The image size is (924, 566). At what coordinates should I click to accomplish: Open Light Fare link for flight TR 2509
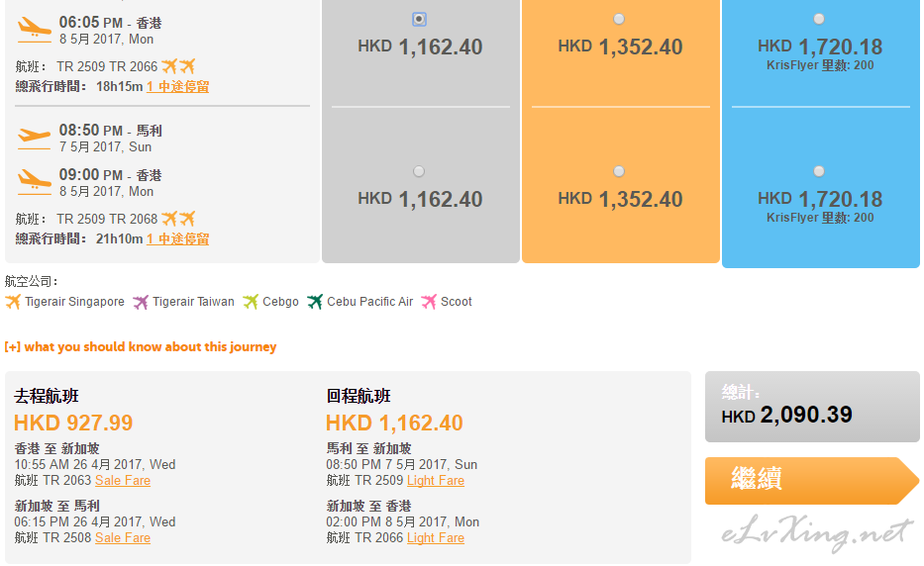[436, 481]
